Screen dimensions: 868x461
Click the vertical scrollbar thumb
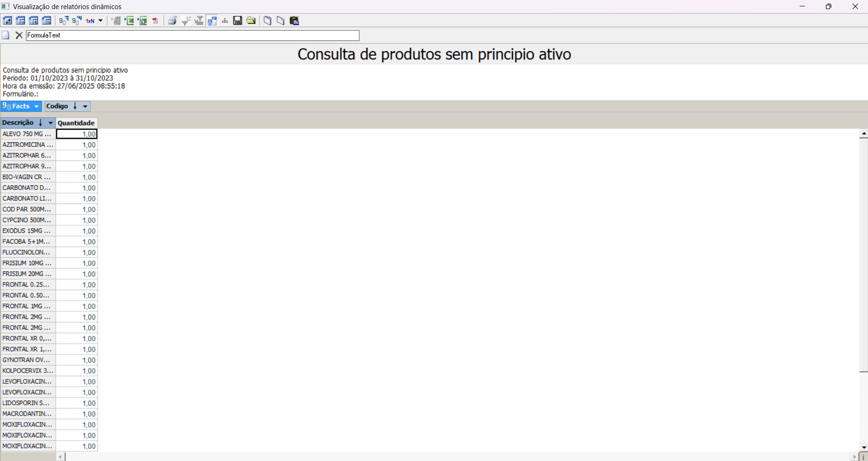tap(864, 255)
